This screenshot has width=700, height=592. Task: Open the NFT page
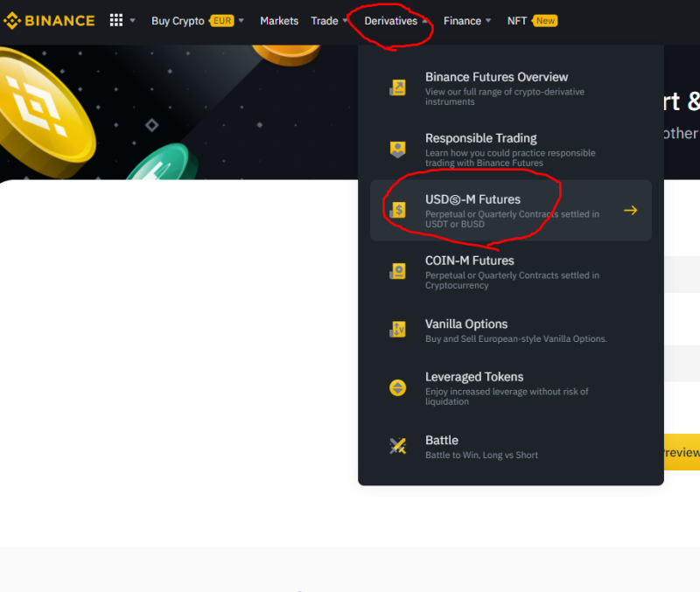517,21
